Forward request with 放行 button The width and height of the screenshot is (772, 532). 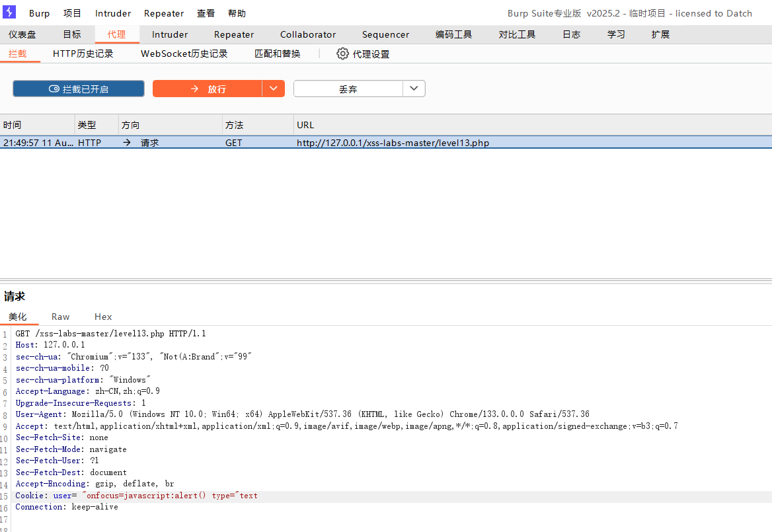[208, 89]
